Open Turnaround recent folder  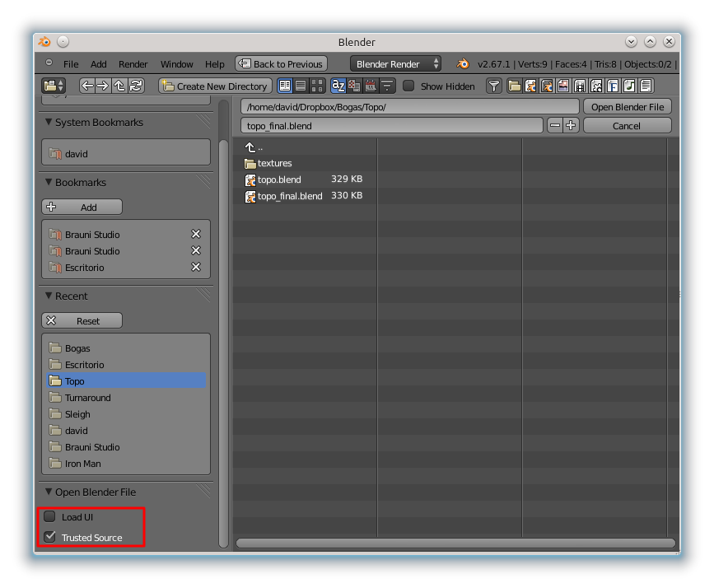(x=126, y=398)
